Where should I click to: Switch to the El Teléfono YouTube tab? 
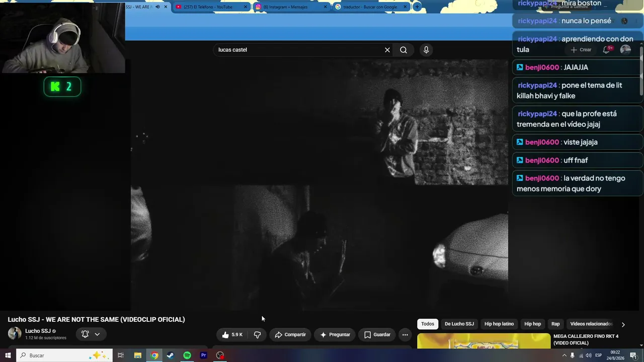pyautogui.click(x=209, y=7)
